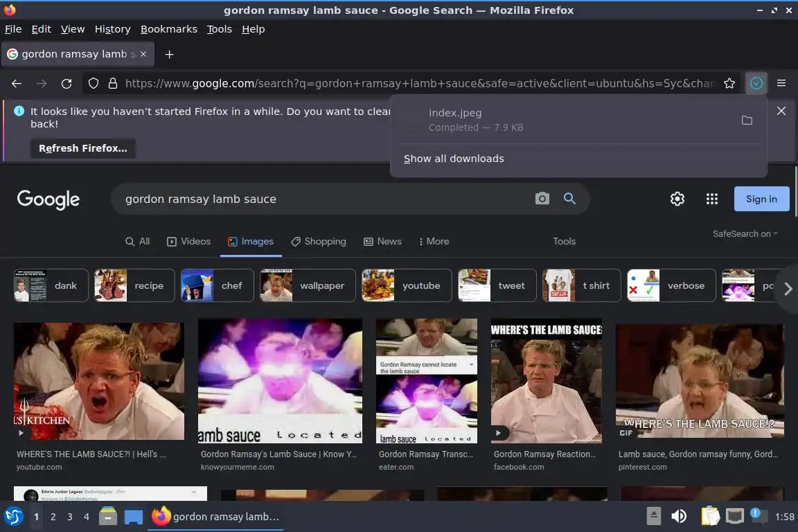
Task: Open the application launcher in taskbar
Action: (14, 516)
